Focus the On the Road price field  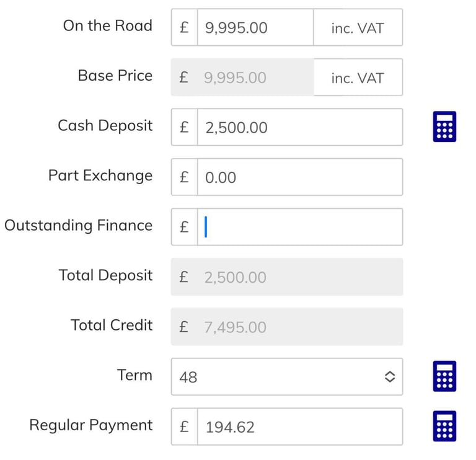point(255,28)
